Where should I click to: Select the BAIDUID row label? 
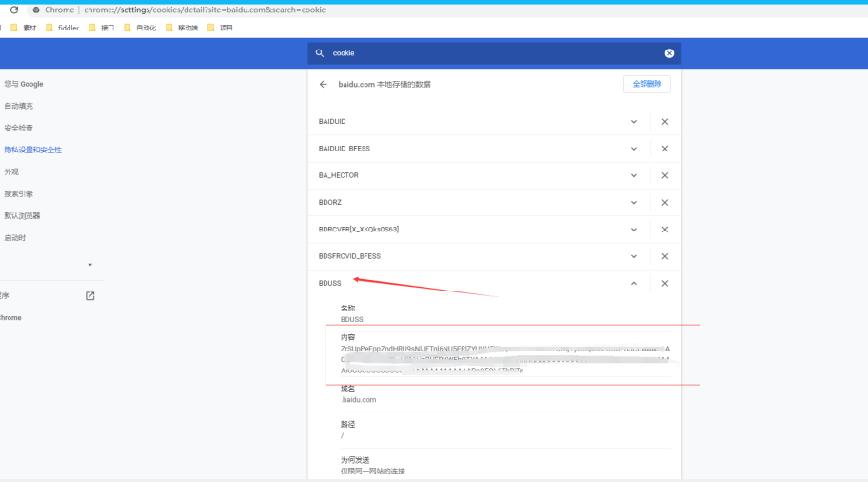tap(332, 121)
